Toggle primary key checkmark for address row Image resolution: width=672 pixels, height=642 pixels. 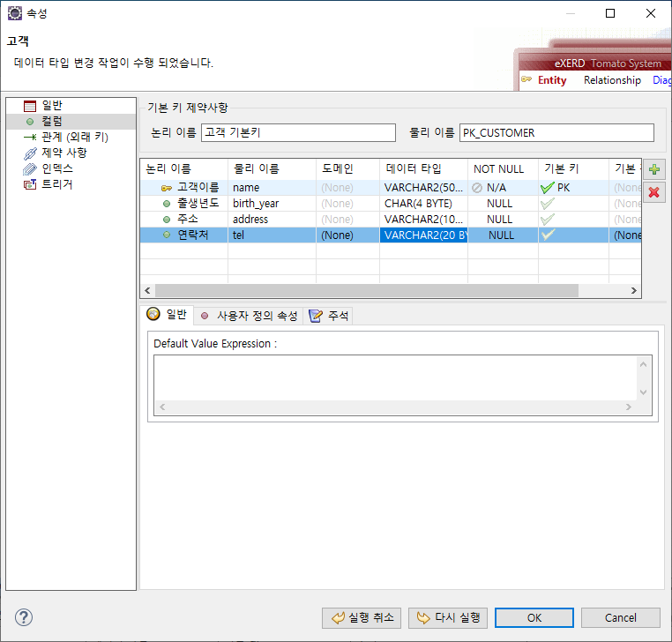(548, 220)
